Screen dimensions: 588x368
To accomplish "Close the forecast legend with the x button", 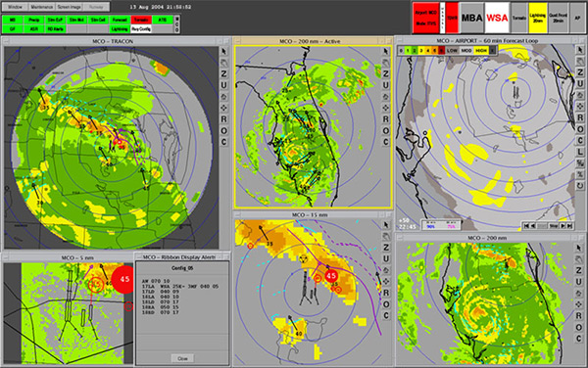I will [492, 50].
